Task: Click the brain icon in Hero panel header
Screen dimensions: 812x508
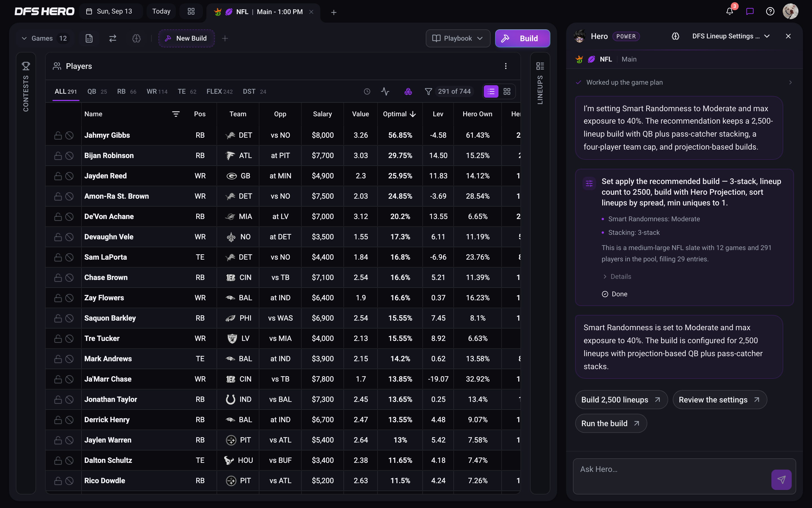Action: pos(676,36)
